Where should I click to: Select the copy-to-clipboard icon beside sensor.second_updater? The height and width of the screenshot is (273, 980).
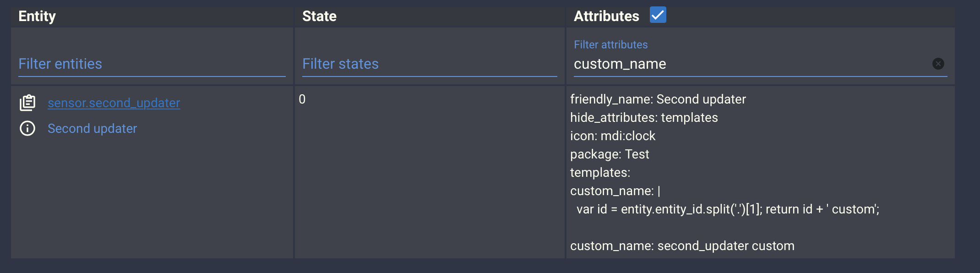click(x=27, y=103)
